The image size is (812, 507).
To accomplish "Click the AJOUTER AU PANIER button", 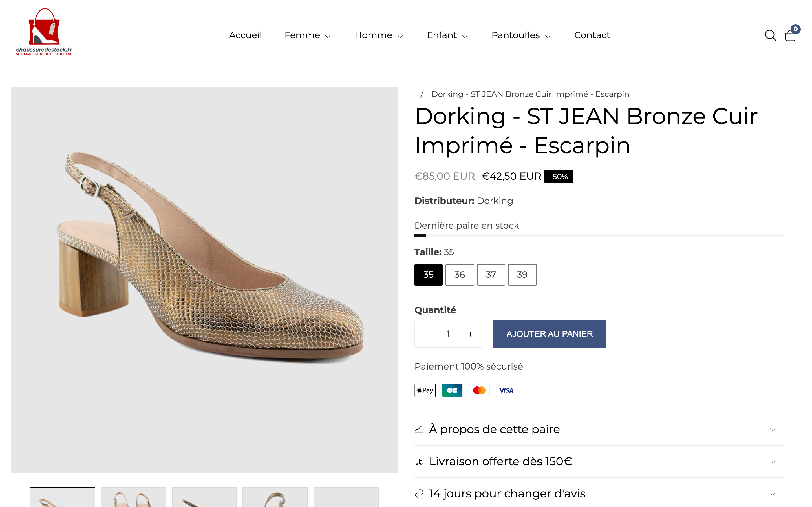I will click(x=549, y=334).
